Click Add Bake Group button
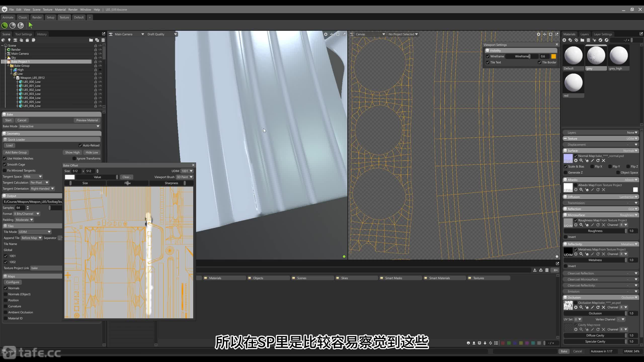This screenshot has width=644, height=362. (x=16, y=152)
